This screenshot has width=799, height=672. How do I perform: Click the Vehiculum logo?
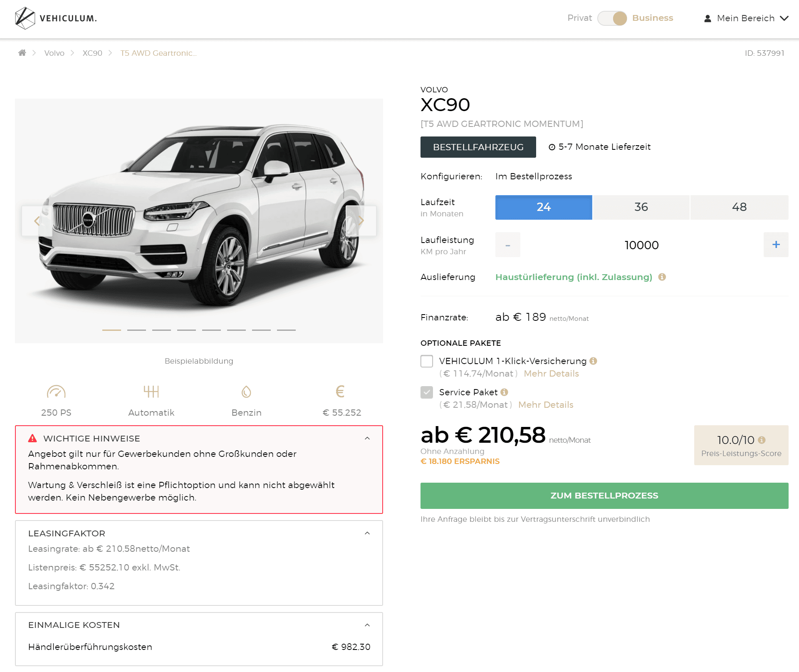point(56,18)
